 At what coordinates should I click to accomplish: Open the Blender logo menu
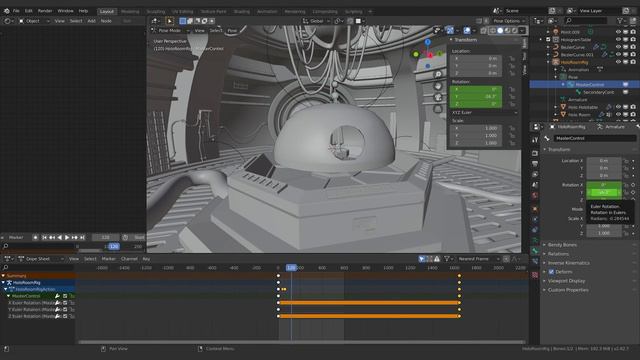tap(6, 11)
